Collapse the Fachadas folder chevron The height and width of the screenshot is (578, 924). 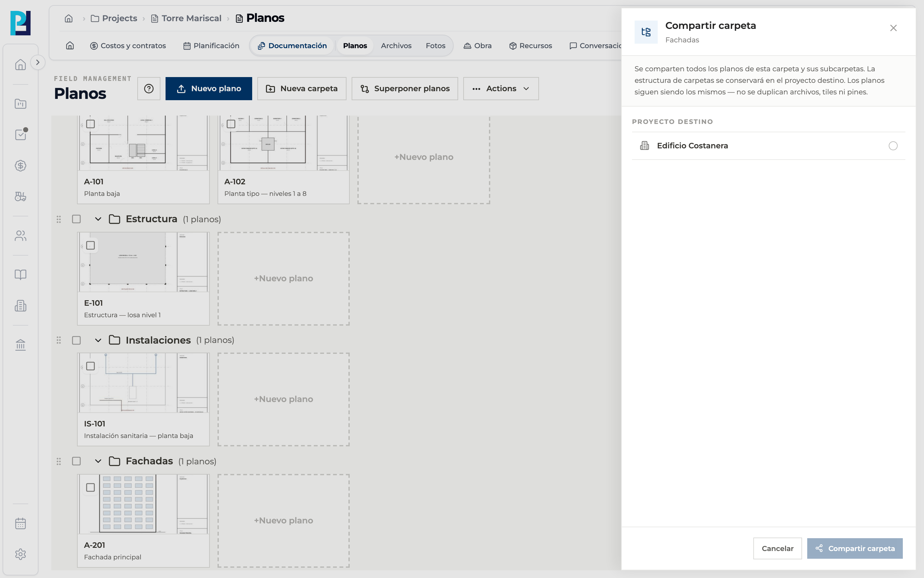click(x=98, y=461)
